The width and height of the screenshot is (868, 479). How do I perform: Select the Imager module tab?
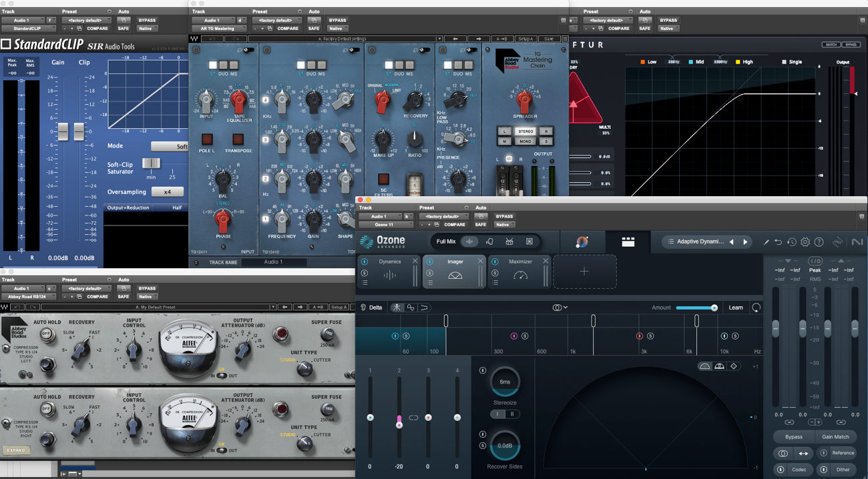[x=455, y=272]
